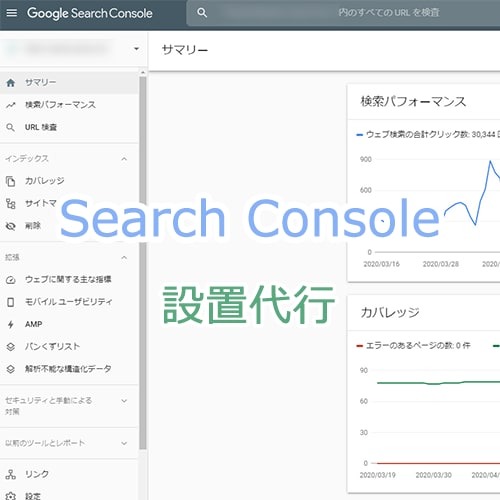Click the phone icon for mobile usability
500x500 pixels.
[x=11, y=302]
